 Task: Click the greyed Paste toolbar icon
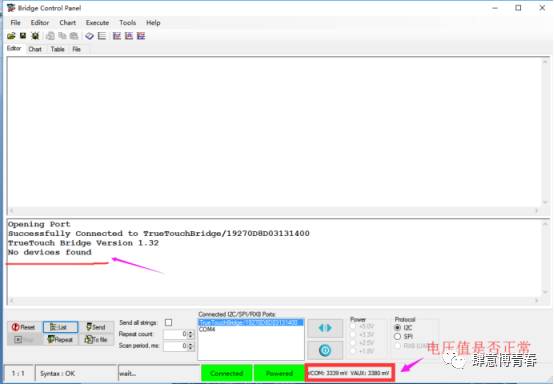click(x=73, y=36)
